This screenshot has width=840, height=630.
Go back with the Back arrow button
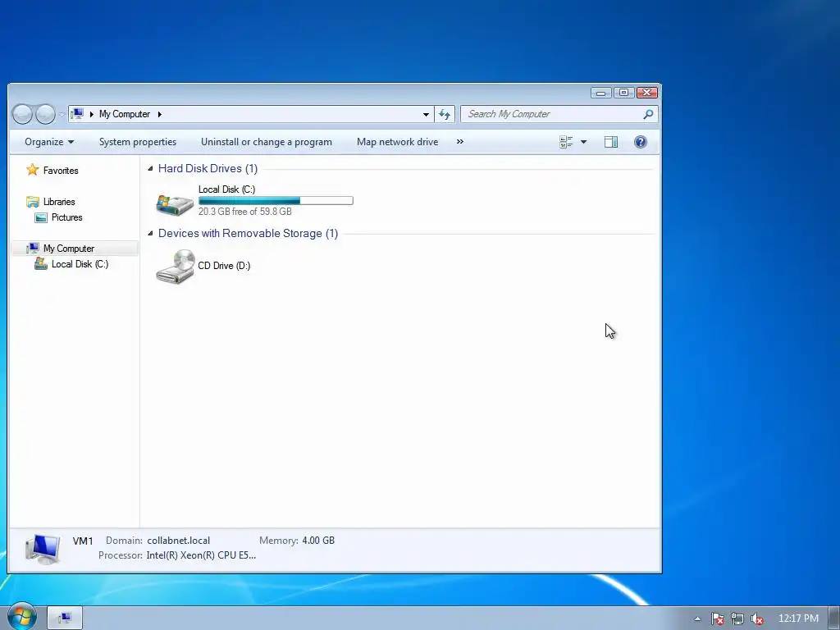click(22, 114)
